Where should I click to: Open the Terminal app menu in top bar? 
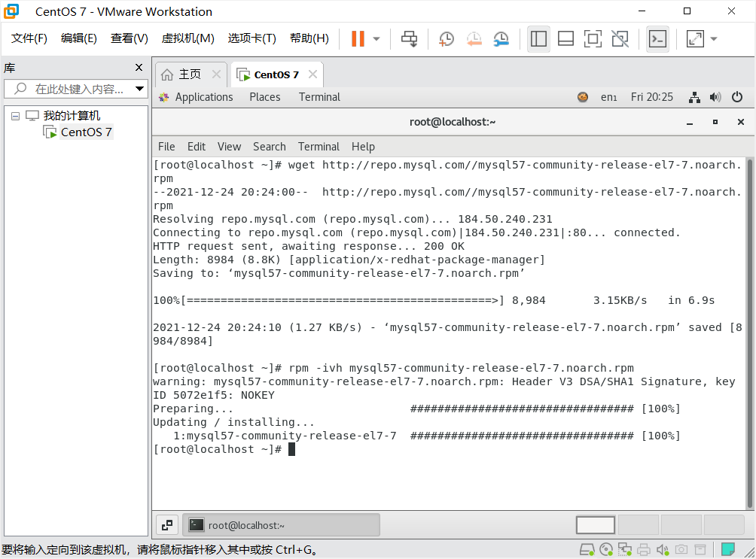[319, 97]
